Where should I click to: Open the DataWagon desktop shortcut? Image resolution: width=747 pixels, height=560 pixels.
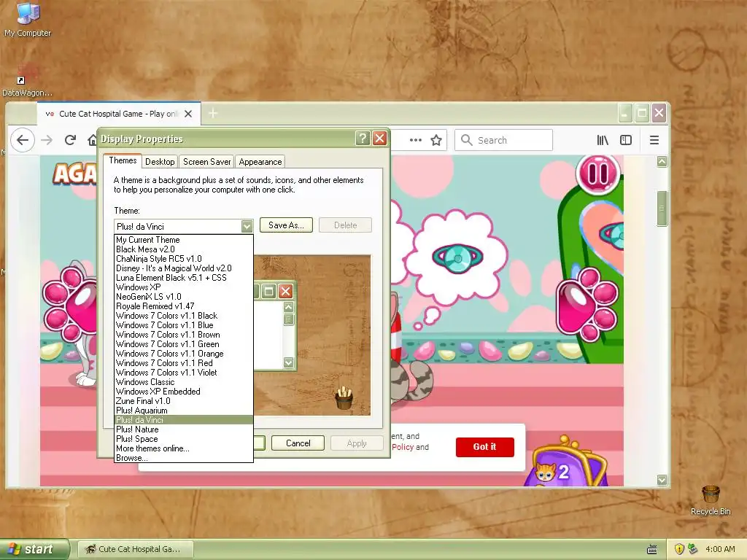point(27,80)
